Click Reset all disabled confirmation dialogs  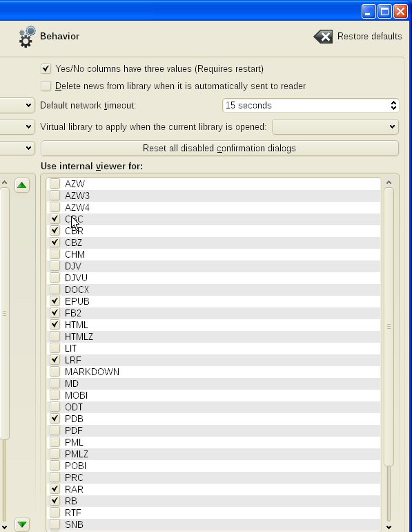pyautogui.click(x=219, y=149)
